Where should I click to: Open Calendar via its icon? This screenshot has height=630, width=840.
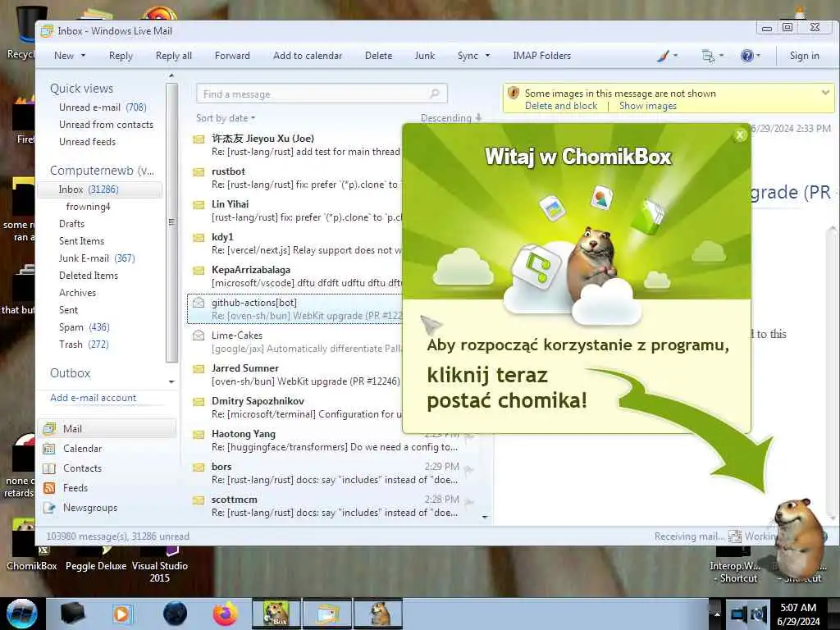[49, 449]
